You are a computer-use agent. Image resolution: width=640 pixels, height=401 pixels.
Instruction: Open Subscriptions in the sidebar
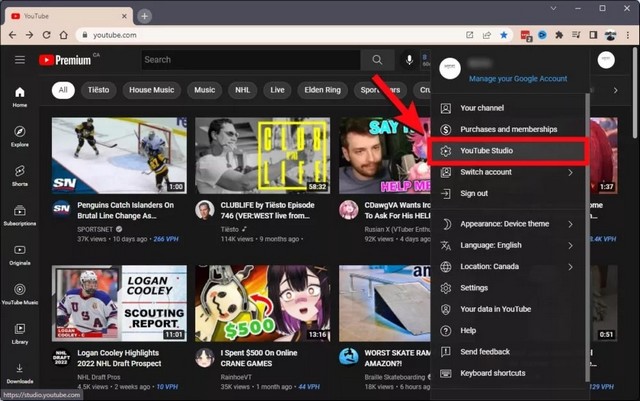20,216
